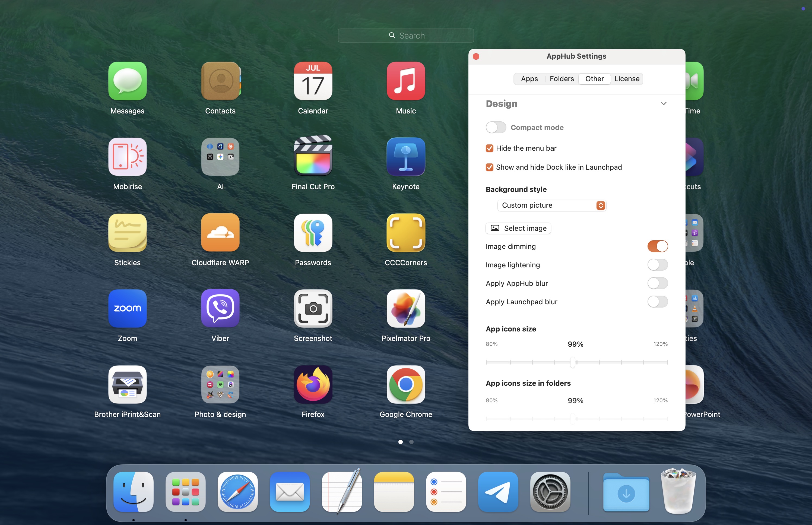Select the Other tab
Screen dimensions: 812x525
(595, 79)
